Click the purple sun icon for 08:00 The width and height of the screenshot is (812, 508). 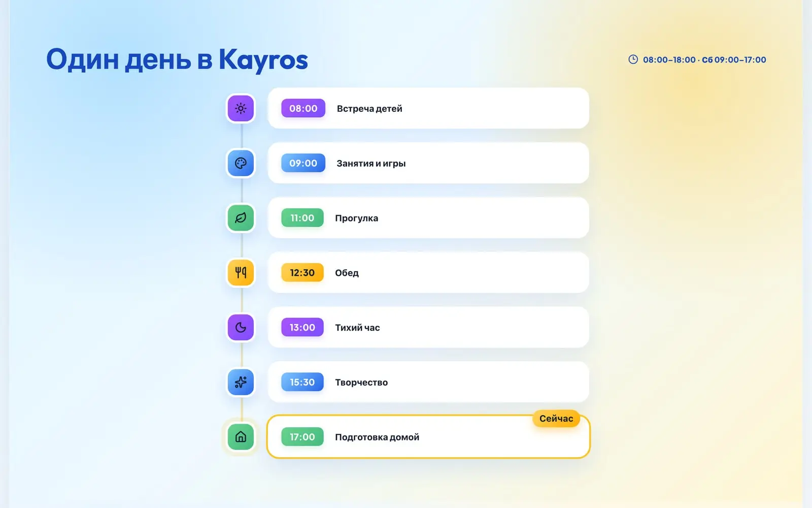tap(241, 108)
